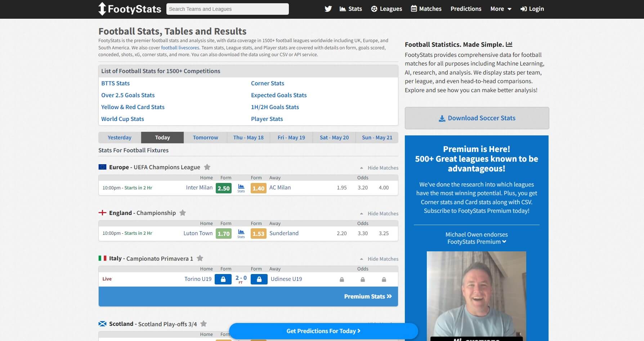Open the BTTS Stats link

click(x=115, y=83)
